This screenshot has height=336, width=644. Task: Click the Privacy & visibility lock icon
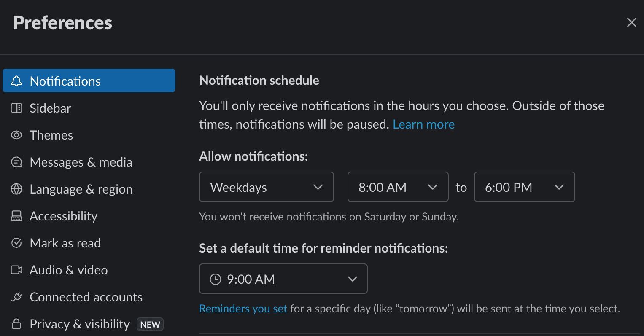pyautogui.click(x=16, y=323)
